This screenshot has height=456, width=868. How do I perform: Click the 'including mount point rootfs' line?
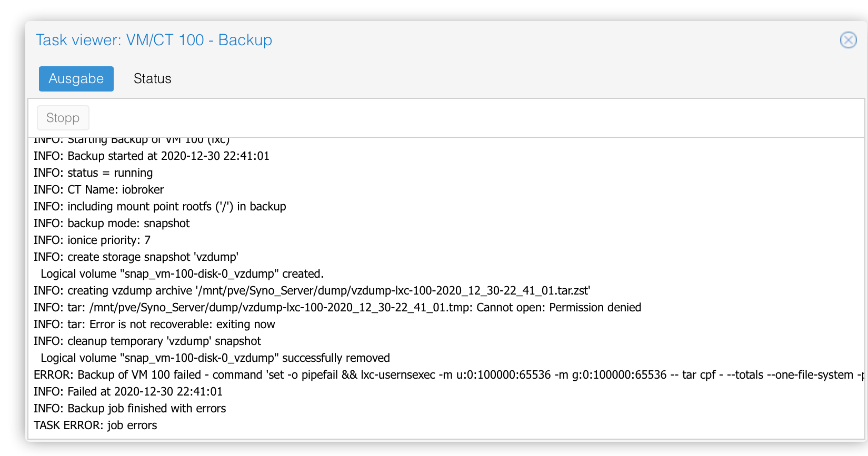click(160, 207)
